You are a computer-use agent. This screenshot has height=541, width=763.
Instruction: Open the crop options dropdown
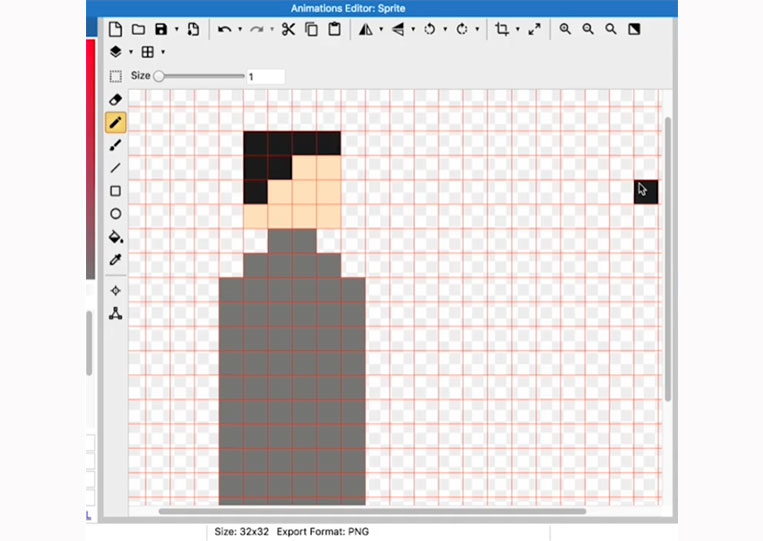click(517, 29)
